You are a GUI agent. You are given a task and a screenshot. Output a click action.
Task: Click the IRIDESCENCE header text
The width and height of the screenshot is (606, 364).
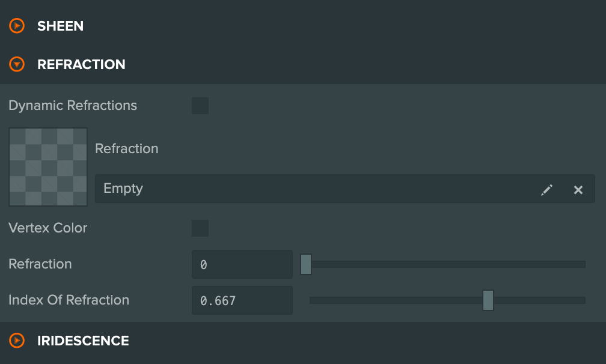pyautogui.click(x=83, y=341)
